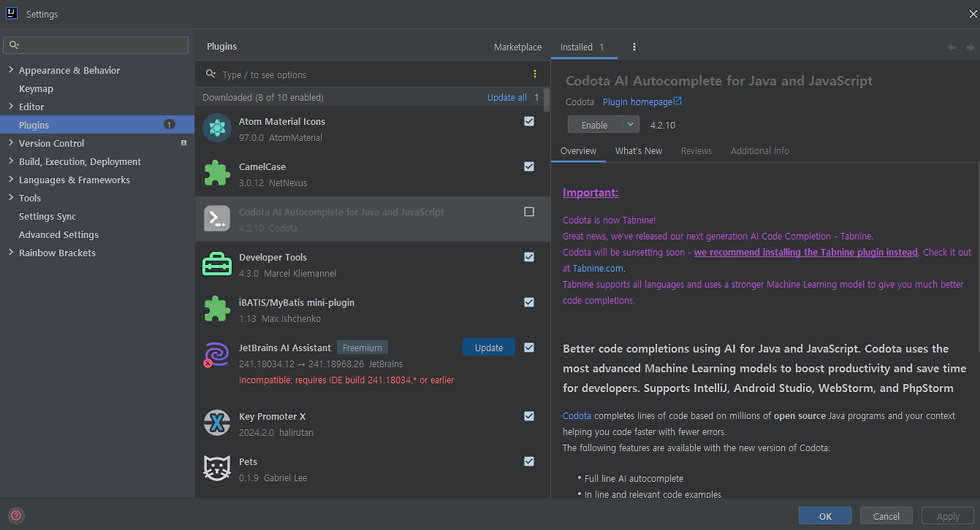
Task: Click the Enable button for Codota
Action: [x=595, y=124]
